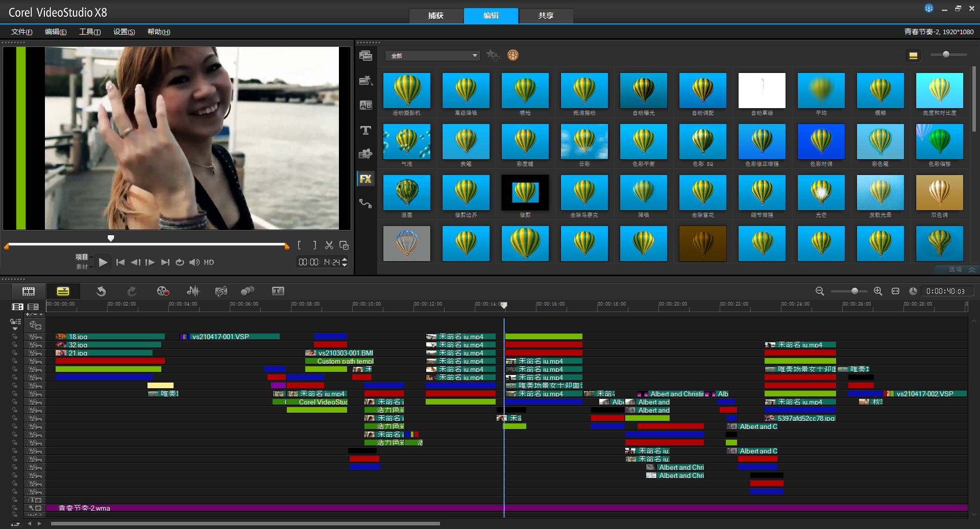Open the Record/Capture option
980x529 pixels.
click(163, 291)
